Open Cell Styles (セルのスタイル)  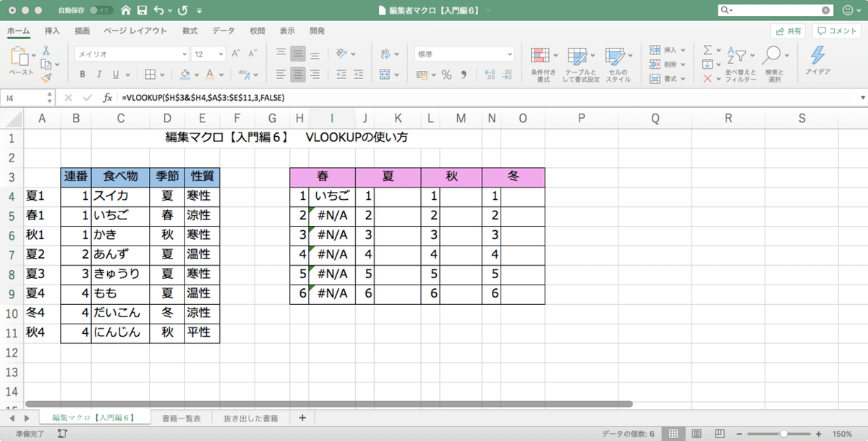pos(618,64)
